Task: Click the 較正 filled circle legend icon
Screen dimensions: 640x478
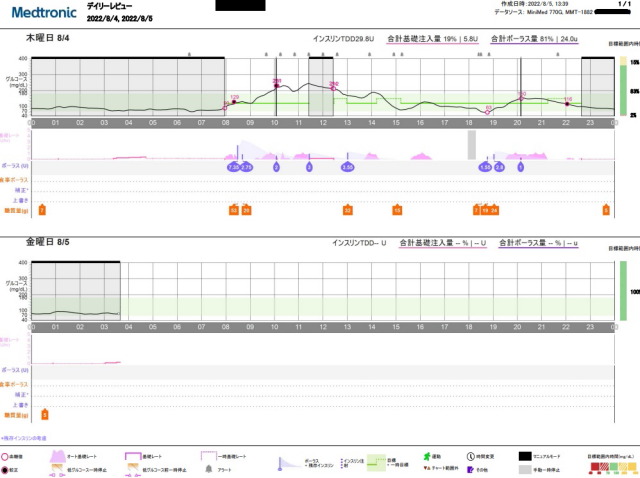Action: (5, 470)
